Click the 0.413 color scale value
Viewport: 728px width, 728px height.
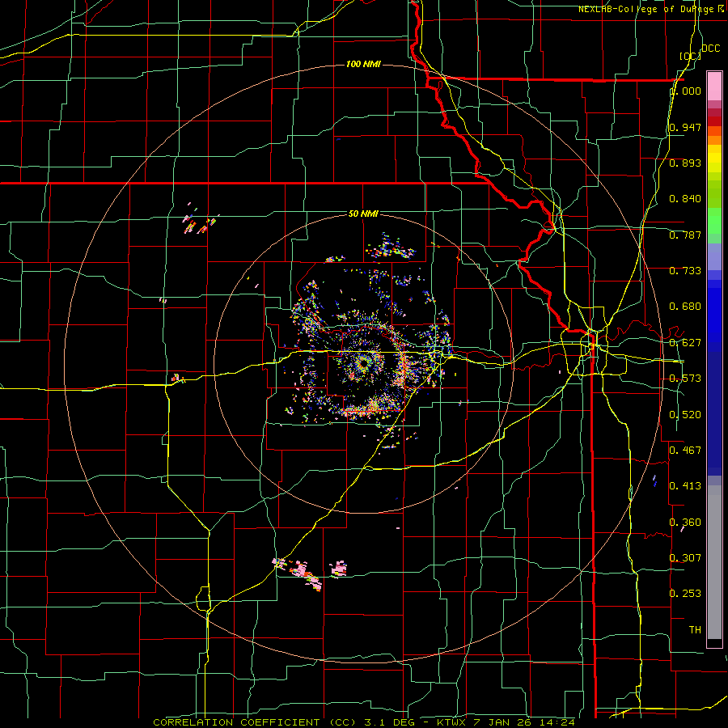pos(685,486)
